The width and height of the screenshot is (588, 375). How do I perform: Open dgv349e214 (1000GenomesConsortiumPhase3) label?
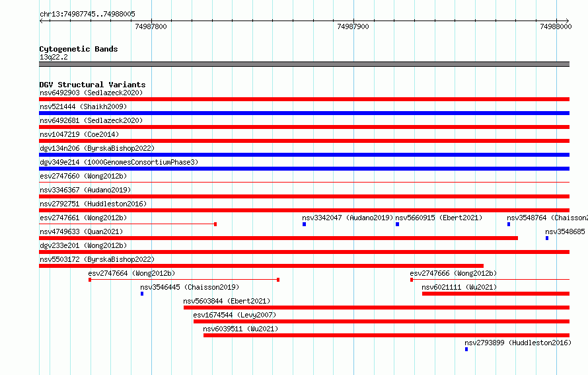[119, 162]
